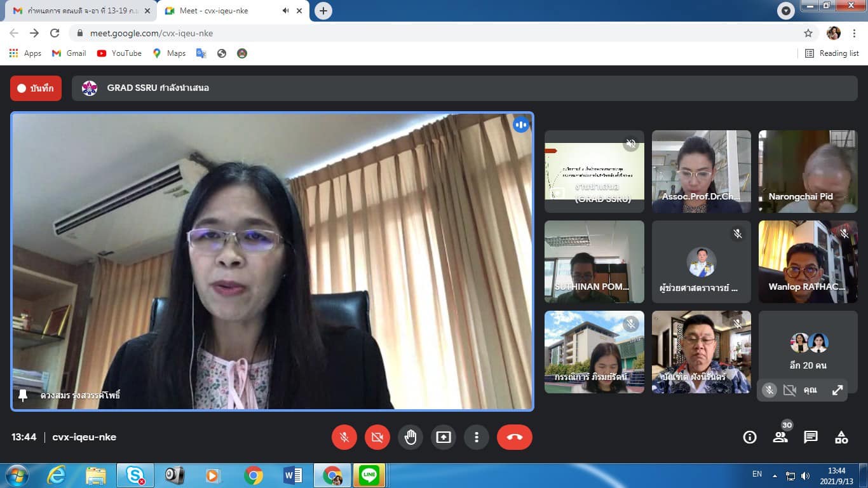Select Narongchai Pid video tile
The width and height of the screenshot is (868, 488).
808,172
